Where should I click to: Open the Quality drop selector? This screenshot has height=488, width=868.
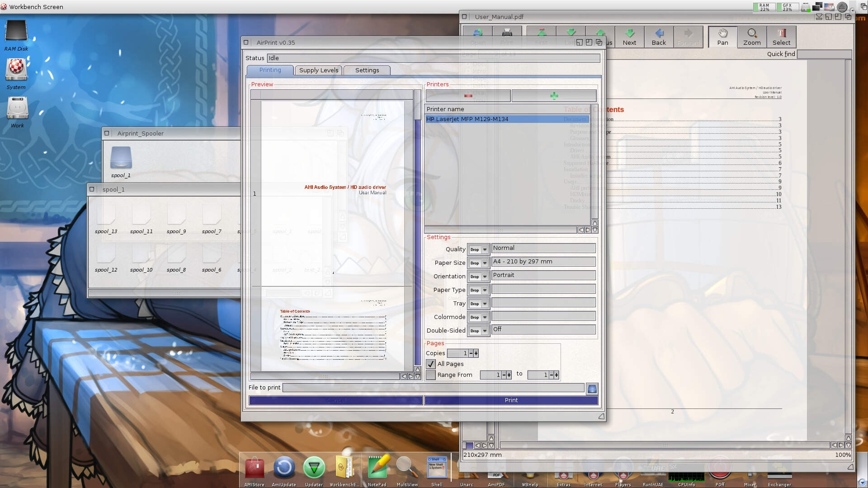click(x=478, y=249)
